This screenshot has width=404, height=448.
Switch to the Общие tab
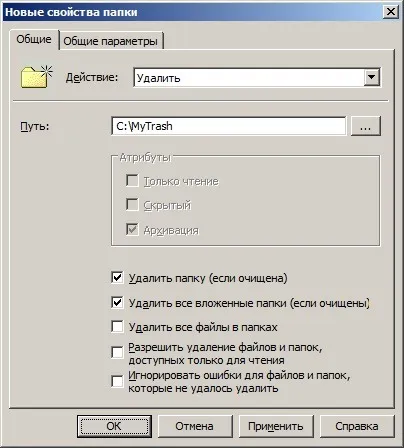34,39
